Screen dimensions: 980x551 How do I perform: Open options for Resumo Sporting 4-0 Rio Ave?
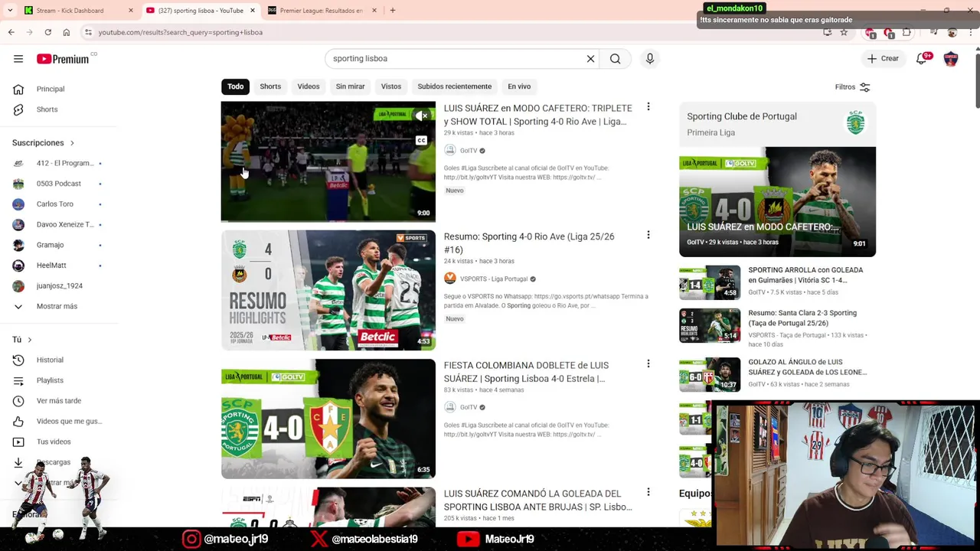click(648, 236)
